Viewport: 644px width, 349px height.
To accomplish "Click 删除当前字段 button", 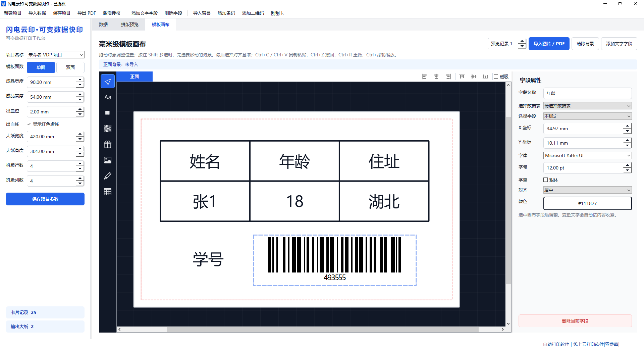I will coord(575,321).
